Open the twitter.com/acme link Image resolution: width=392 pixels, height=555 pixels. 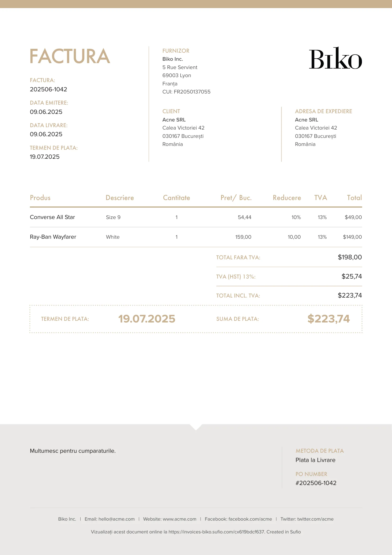point(315,519)
